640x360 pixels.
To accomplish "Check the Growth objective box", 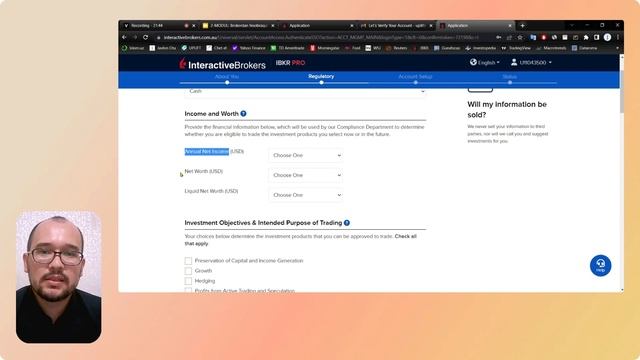I will pyautogui.click(x=188, y=271).
